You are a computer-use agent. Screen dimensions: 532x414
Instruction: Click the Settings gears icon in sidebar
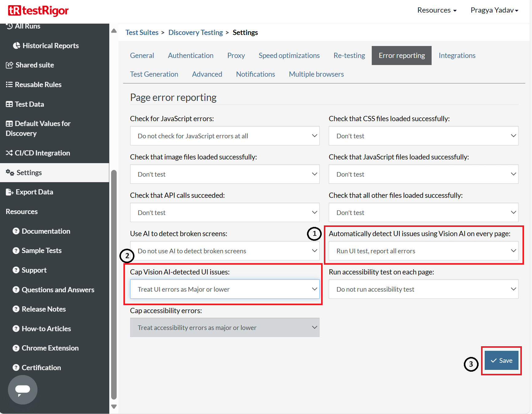click(x=10, y=173)
